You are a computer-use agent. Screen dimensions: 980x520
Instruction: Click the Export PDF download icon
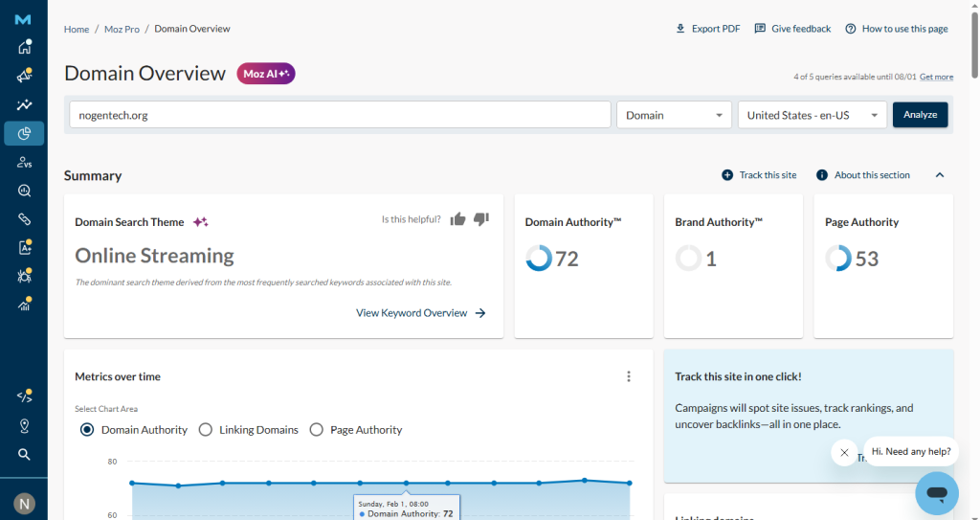tap(680, 29)
